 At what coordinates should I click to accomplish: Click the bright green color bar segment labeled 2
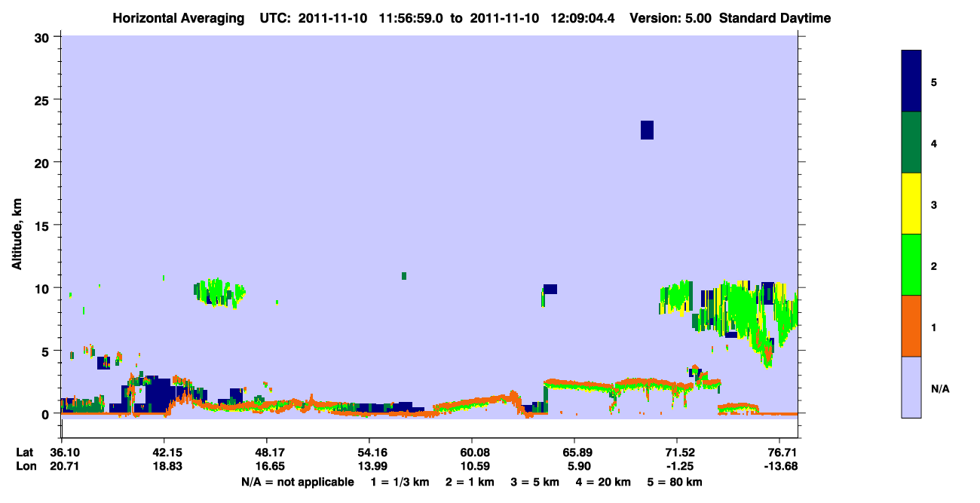click(x=911, y=264)
